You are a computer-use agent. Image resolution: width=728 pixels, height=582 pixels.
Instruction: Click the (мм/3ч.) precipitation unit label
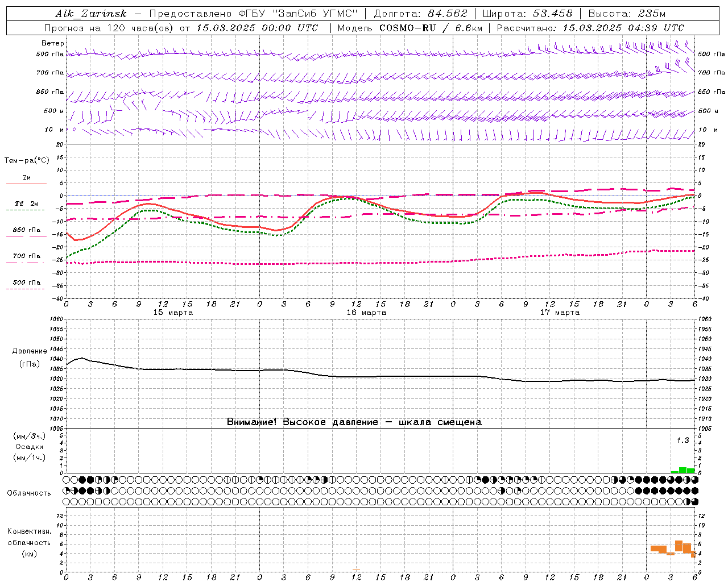[30, 436]
